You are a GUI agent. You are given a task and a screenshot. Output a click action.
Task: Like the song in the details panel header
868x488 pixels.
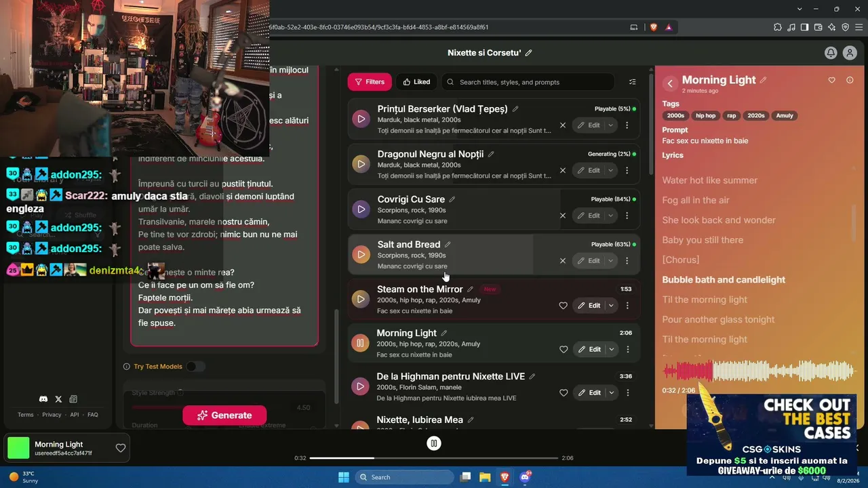832,80
